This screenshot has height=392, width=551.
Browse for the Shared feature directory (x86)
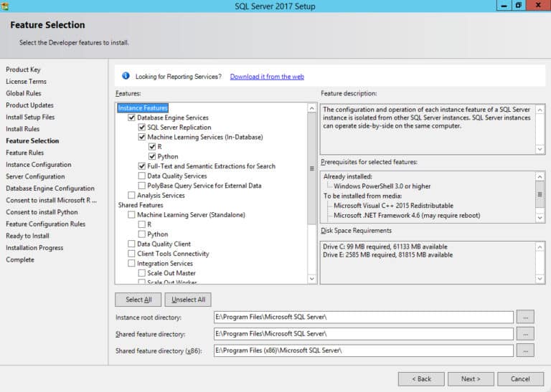(525, 350)
